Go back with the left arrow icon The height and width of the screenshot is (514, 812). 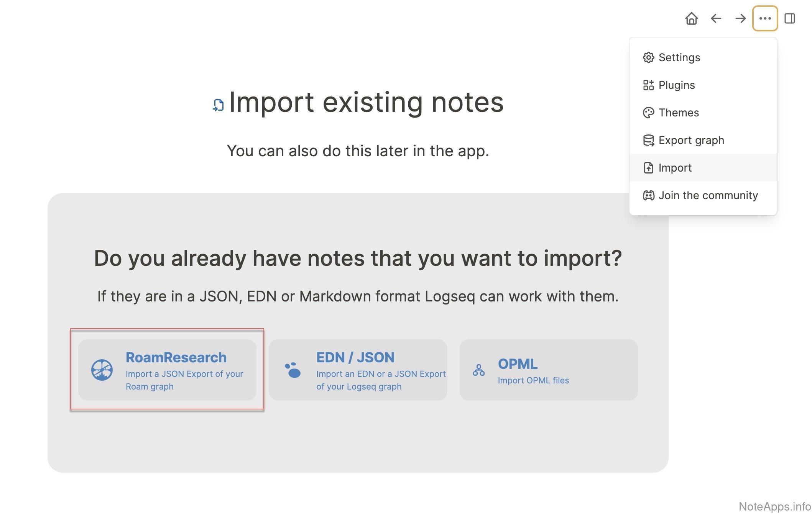click(x=716, y=18)
